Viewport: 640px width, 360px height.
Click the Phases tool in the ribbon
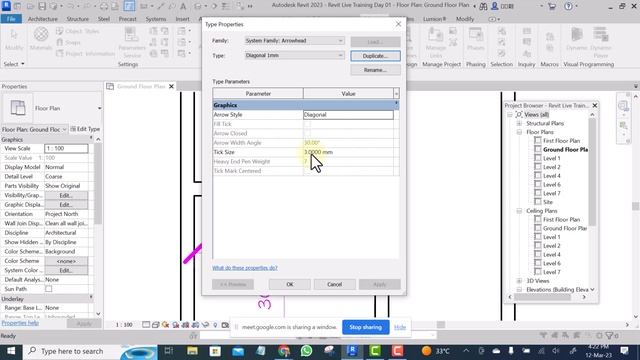pyautogui.click(x=476, y=39)
